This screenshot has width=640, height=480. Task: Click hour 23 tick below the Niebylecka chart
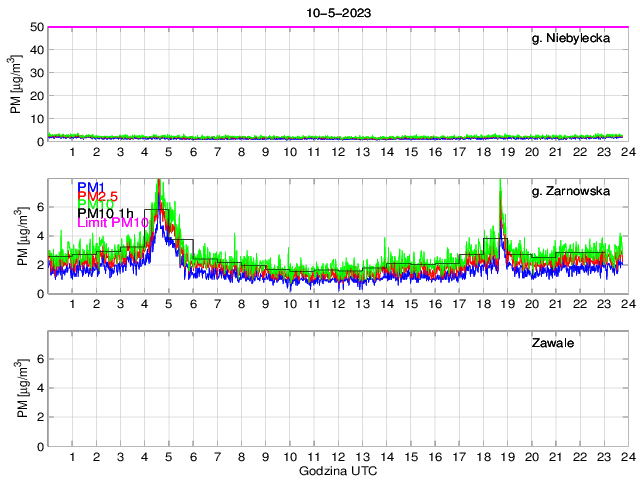603,152
